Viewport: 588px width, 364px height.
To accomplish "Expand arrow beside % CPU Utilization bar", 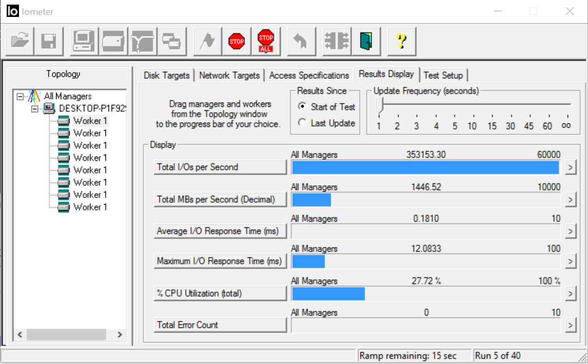I will coord(570,294).
